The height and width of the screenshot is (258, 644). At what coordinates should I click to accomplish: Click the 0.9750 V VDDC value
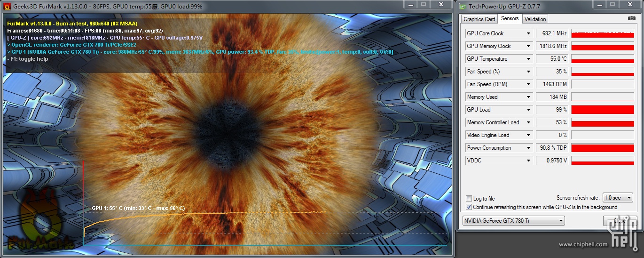click(x=552, y=161)
